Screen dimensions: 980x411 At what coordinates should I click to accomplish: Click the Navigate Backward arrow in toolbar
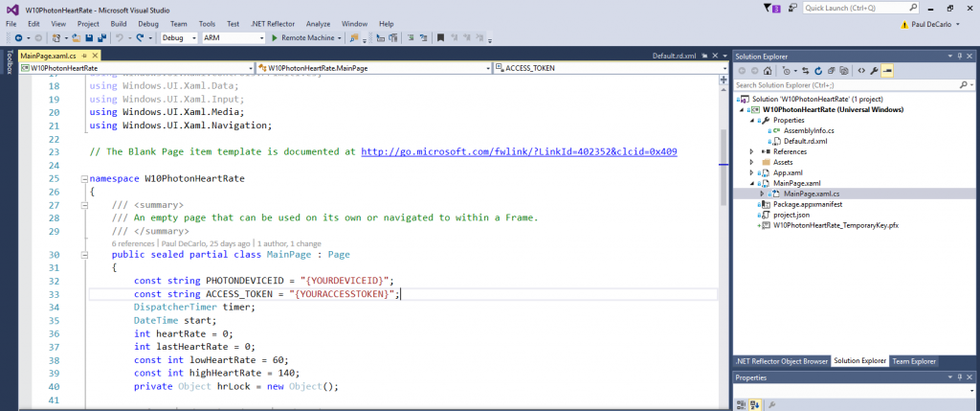tap(19, 37)
